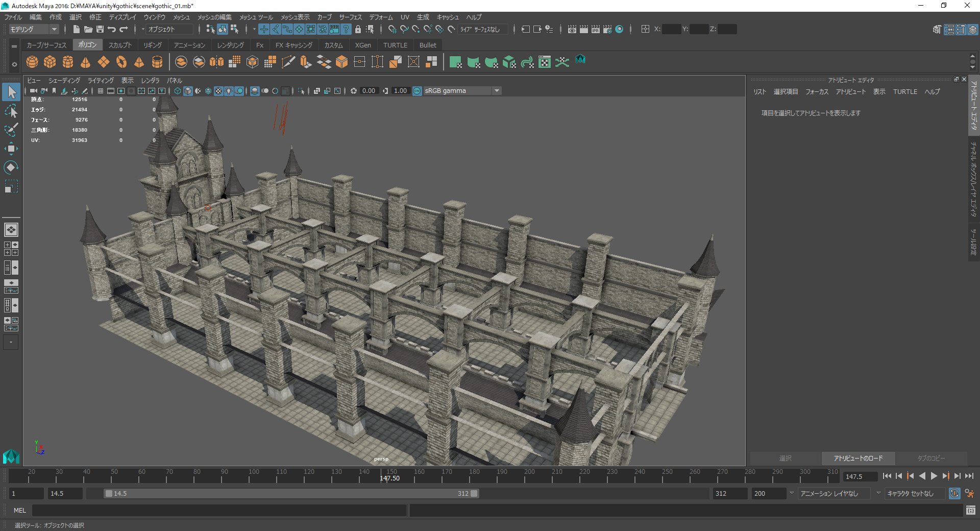This screenshot has width=980, height=531.
Task: Open the メッシュ ツール menu
Action: 256,17
